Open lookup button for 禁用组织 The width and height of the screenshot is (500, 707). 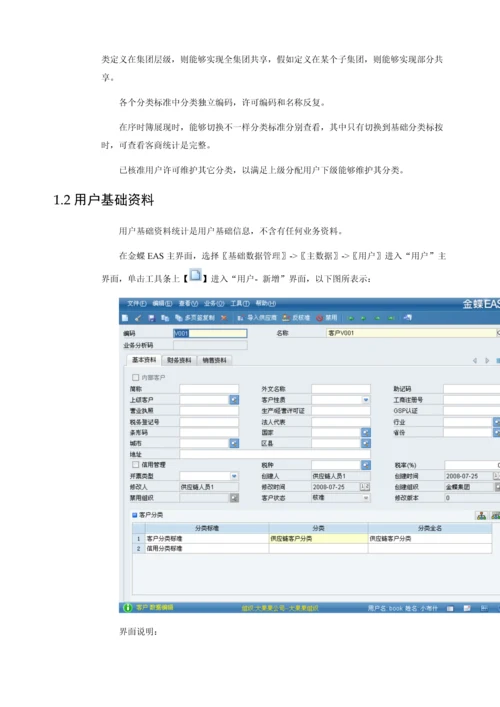pos(234,498)
